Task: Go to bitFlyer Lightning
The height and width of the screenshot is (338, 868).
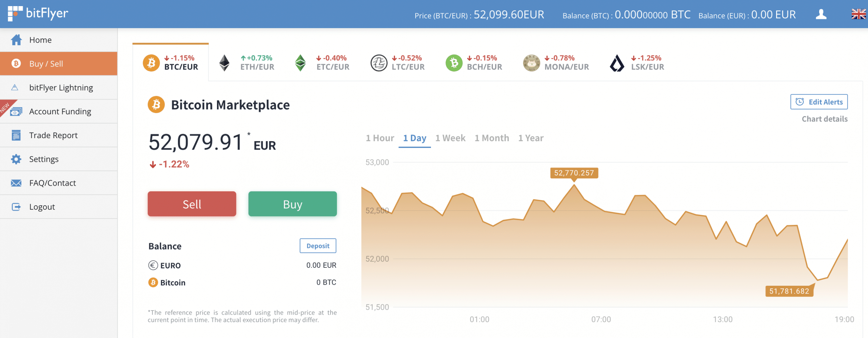Action: (59, 88)
